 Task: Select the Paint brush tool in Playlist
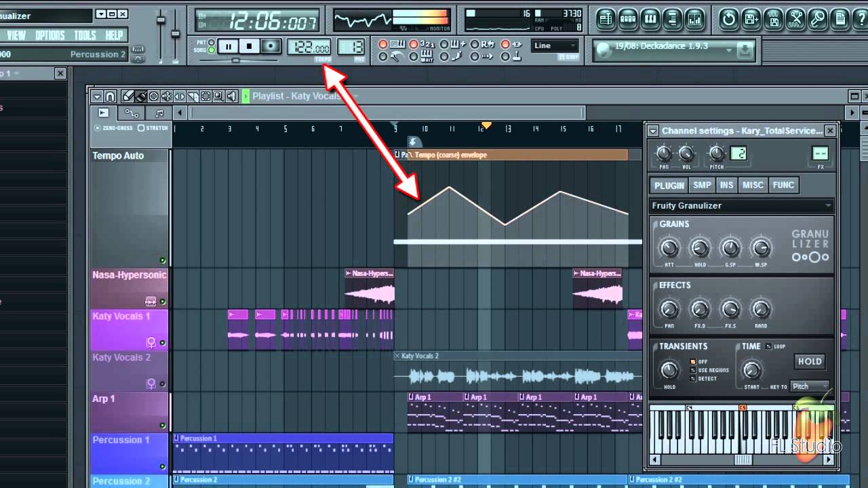(141, 96)
